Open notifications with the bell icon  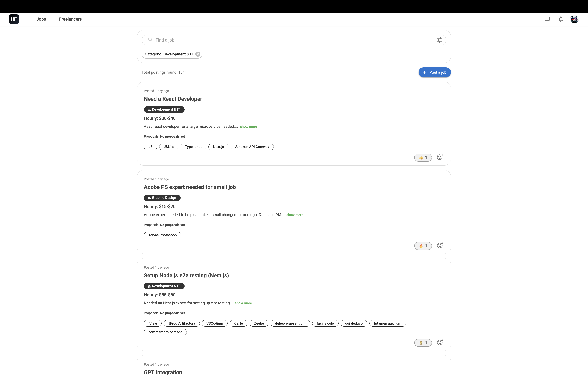point(561,19)
